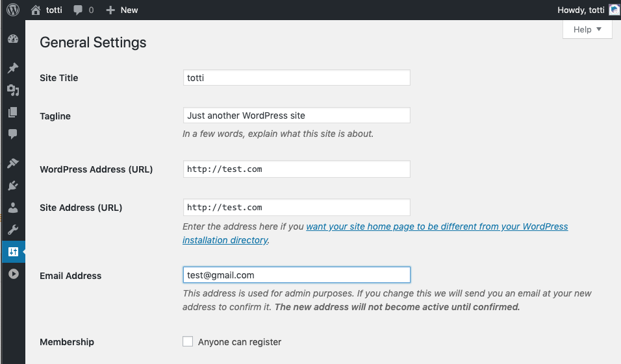Open comments bubble in admin bar
The width and height of the screenshot is (621, 364).
[x=84, y=10]
